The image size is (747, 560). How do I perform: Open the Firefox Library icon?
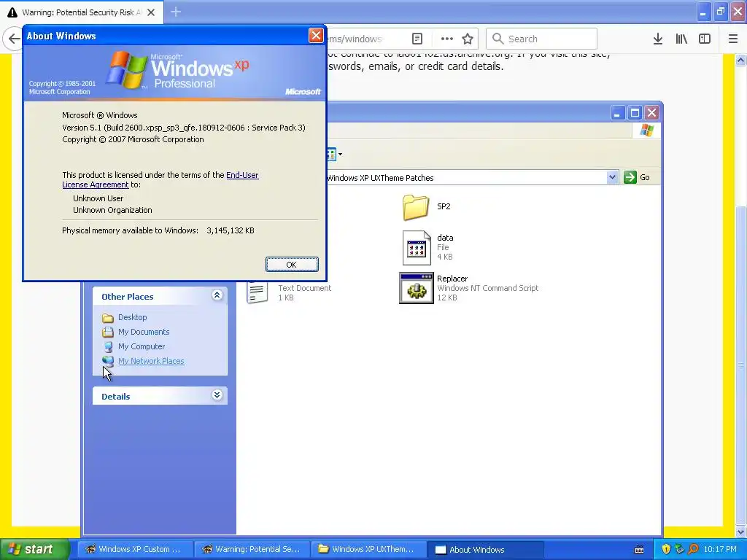click(x=681, y=39)
